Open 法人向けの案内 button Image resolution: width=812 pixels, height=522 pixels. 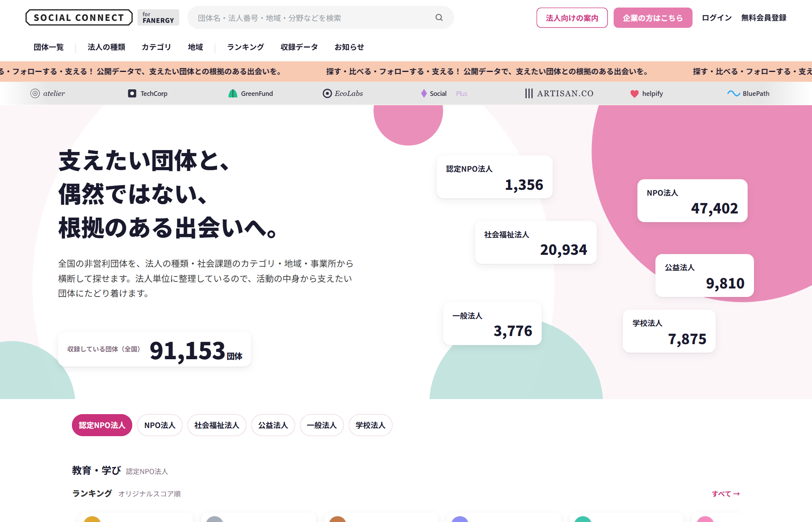(572, 18)
